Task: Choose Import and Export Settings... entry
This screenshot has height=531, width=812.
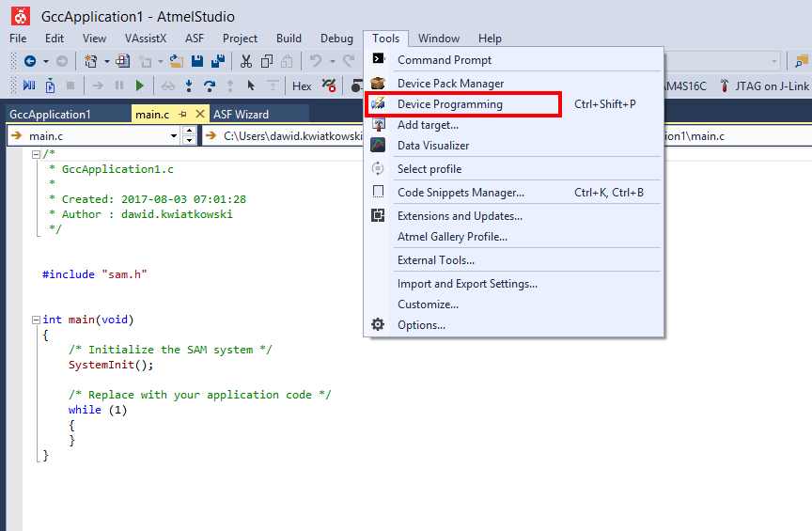Action: (513, 284)
